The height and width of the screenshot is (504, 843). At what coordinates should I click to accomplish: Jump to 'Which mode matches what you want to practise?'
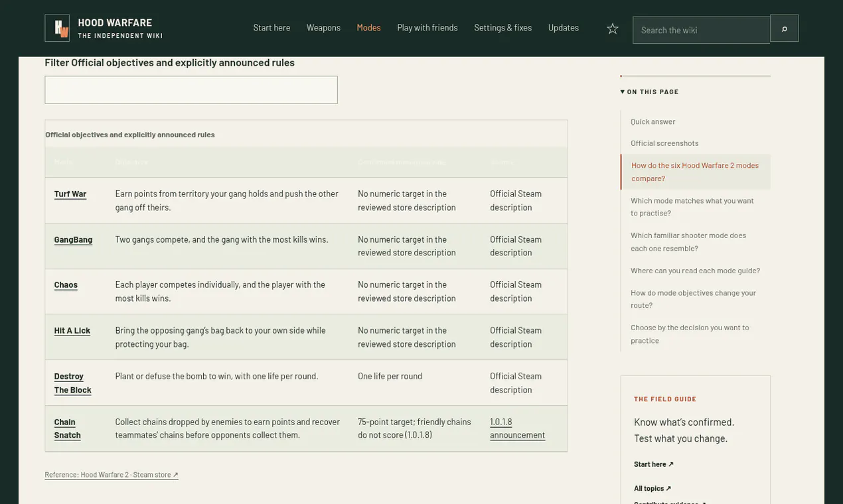click(x=692, y=206)
